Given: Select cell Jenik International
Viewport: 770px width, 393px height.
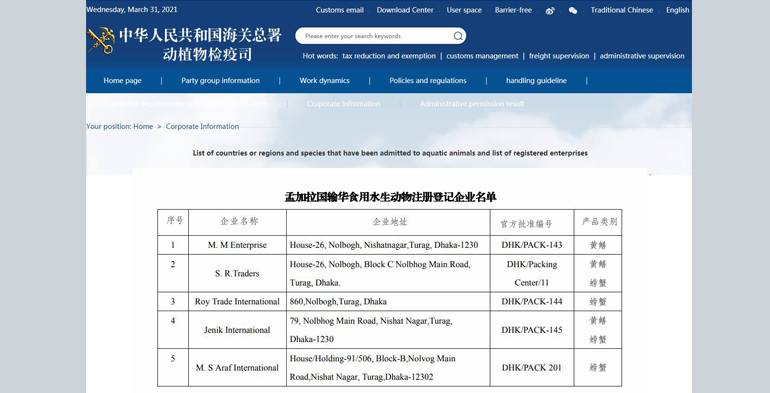Looking at the screenshot, I should [237, 330].
